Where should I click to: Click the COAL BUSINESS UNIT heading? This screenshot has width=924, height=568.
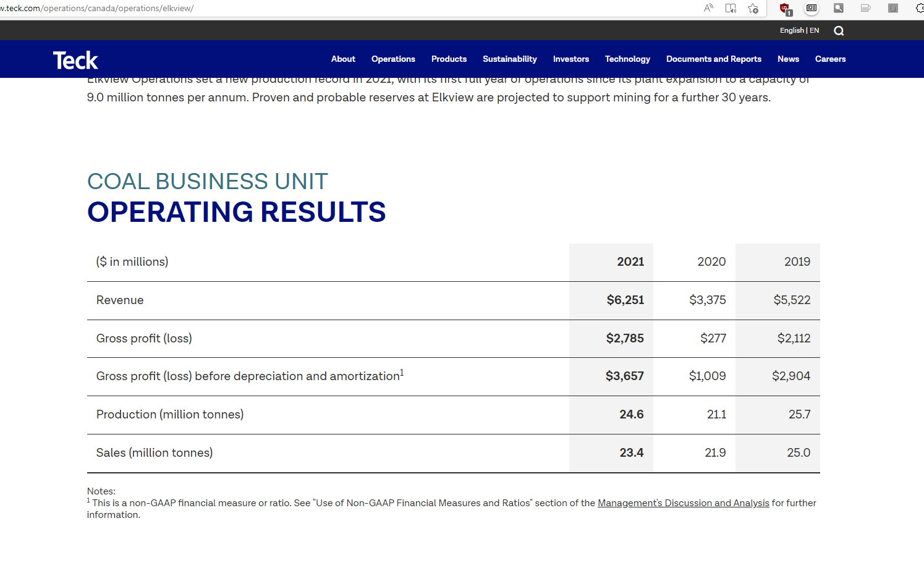click(x=208, y=181)
